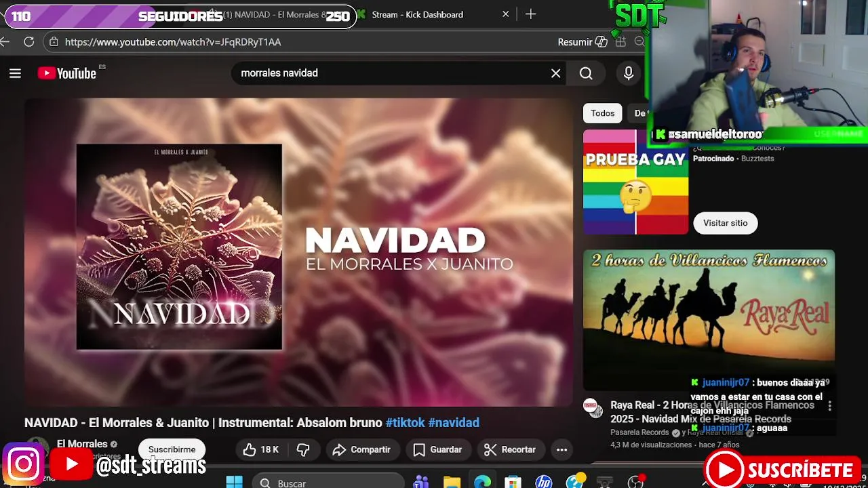Open Microsoft Teams from taskbar
The height and width of the screenshot is (488, 868).
(x=421, y=482)
